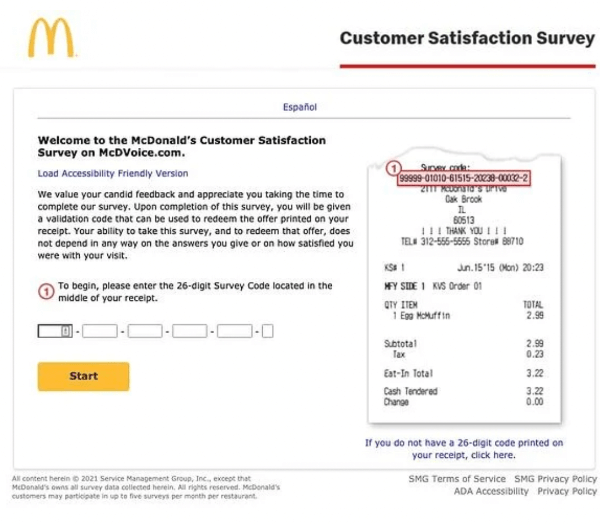Open Load Accessibility Friendly Version link
600x524 pixels.
pos(113,173)
